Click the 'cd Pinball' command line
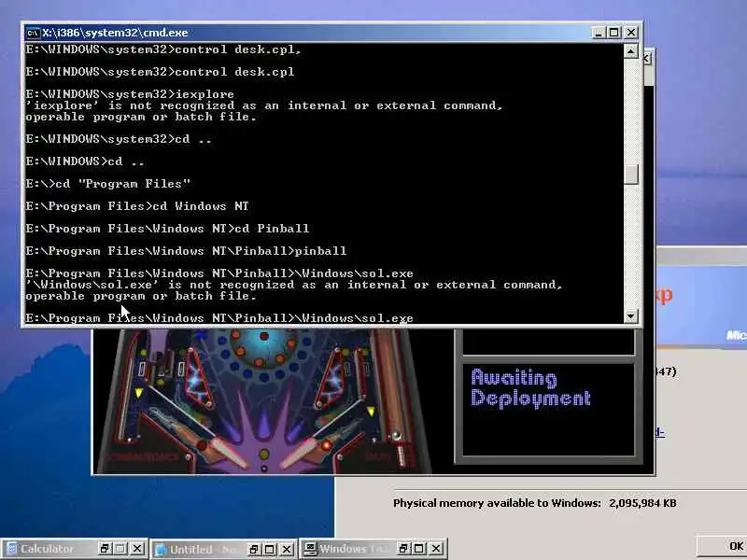The width and height of the screenshot is (747, 560). click(167, 229)
